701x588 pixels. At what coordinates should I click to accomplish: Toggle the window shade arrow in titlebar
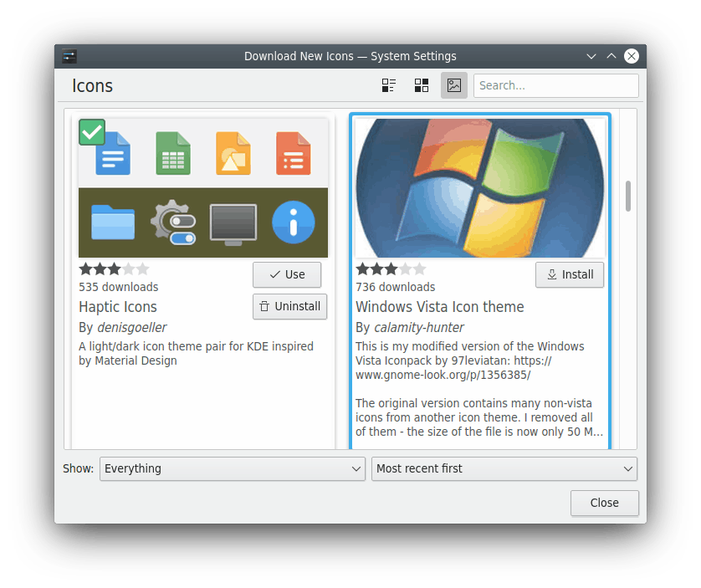[611, 56]
